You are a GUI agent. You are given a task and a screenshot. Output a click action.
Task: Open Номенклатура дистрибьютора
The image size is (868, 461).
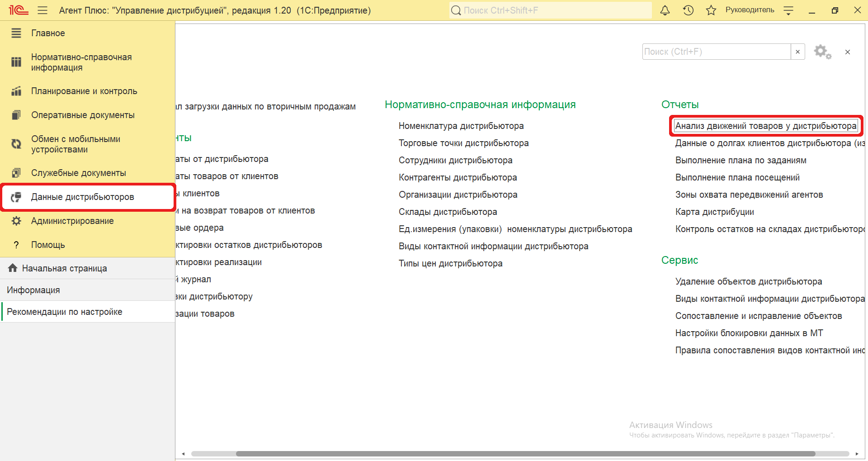click(461, 126)
